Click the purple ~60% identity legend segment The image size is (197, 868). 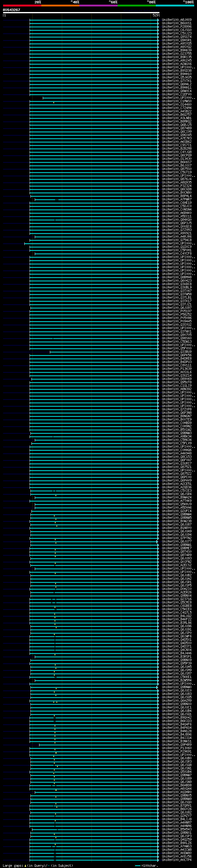point(99,6)
